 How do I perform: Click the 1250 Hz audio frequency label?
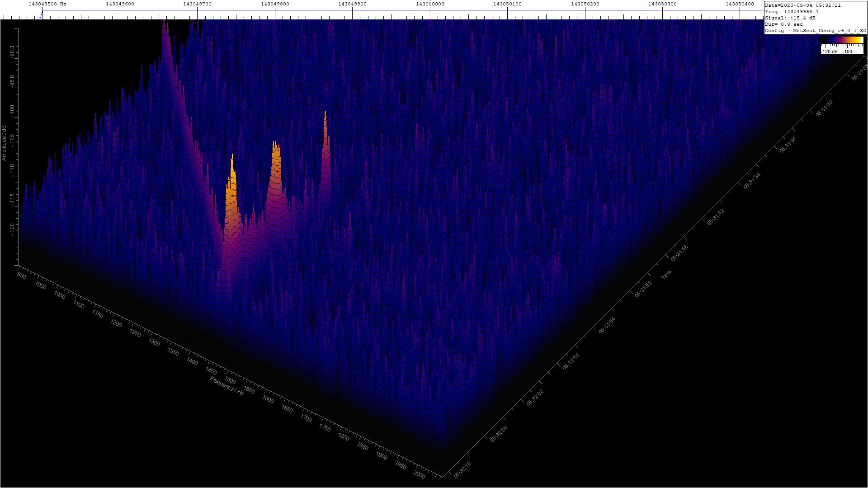[x=135, y=333]
